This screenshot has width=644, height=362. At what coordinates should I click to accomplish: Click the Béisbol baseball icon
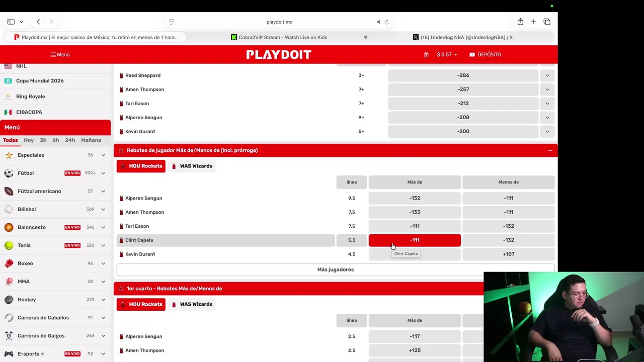point(9,209)
